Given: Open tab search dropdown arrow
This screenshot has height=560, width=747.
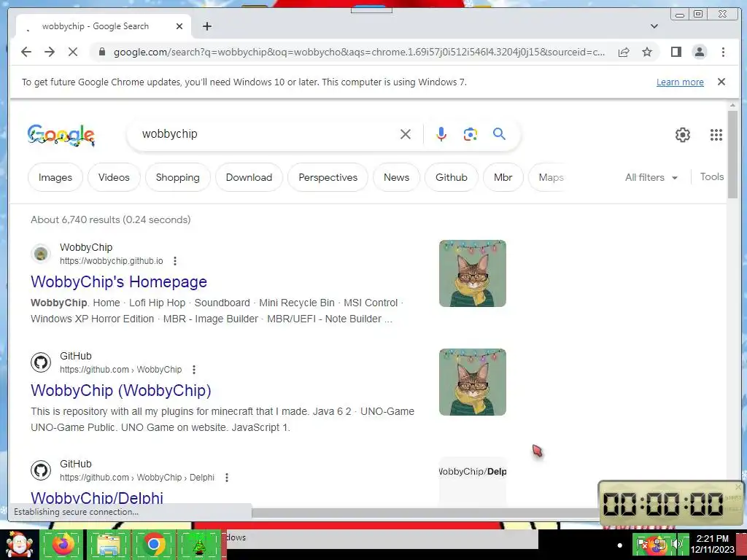Looking at the screenshot, I should 654,26.
